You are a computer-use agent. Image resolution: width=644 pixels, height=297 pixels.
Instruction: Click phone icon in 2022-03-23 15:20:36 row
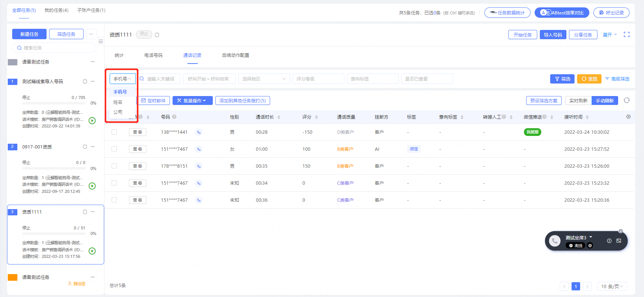199,200
